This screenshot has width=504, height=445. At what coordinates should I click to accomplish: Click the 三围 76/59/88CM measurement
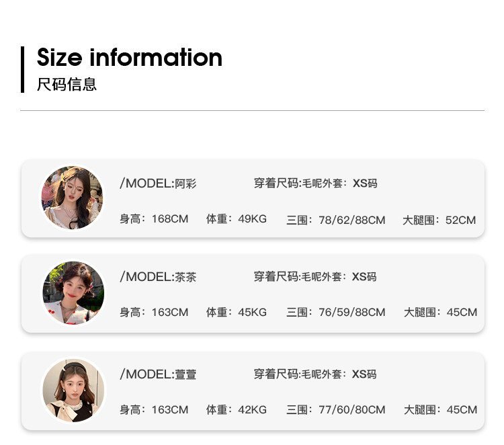[x=336, y=313]
